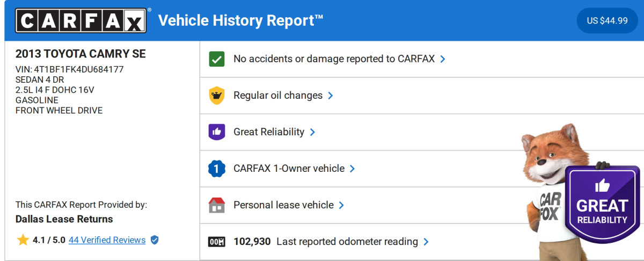Click the red house personal lease icon
644x261 pixels.
click(217, 205)
